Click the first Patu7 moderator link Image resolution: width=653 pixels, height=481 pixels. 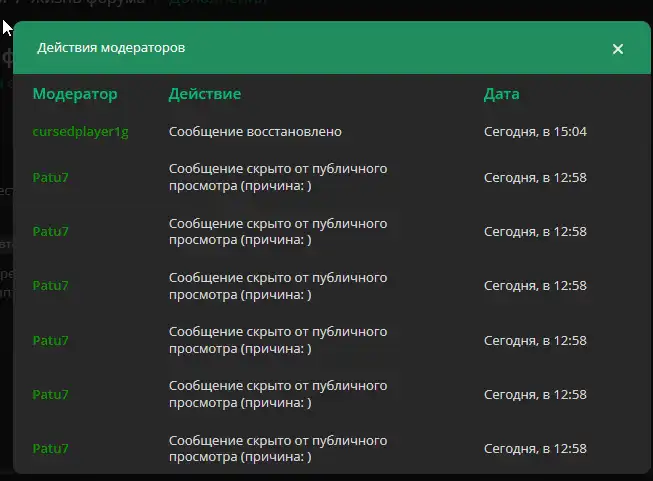[50, 177]
